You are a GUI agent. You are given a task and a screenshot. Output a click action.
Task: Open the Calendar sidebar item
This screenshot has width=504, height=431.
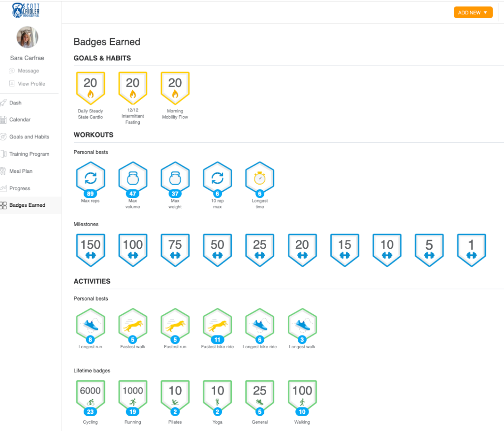20,120
